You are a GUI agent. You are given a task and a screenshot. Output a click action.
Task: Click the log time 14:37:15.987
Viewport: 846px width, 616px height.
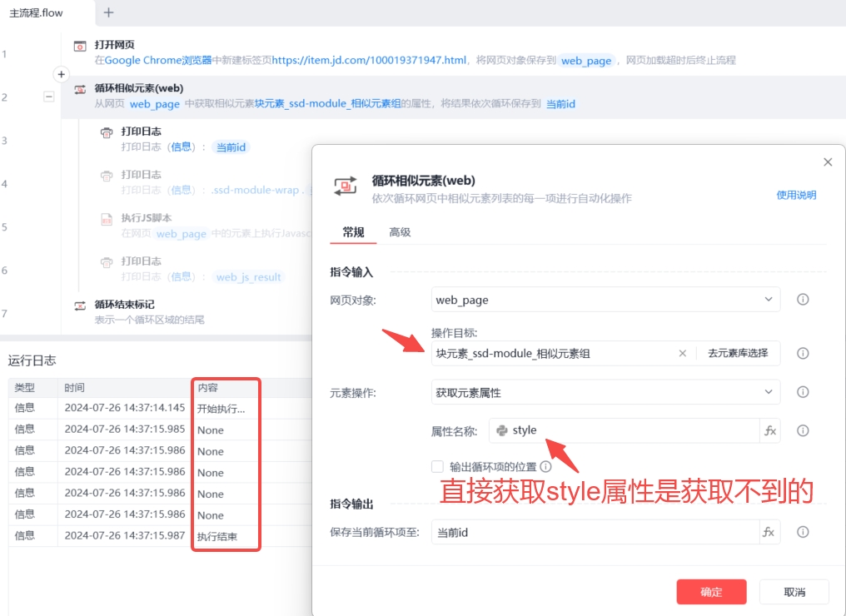[x=125, y=535]
